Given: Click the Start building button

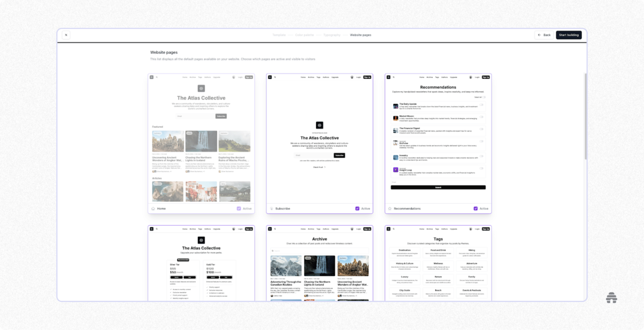Looking at the screenshot, I should (x=569, y=35).
